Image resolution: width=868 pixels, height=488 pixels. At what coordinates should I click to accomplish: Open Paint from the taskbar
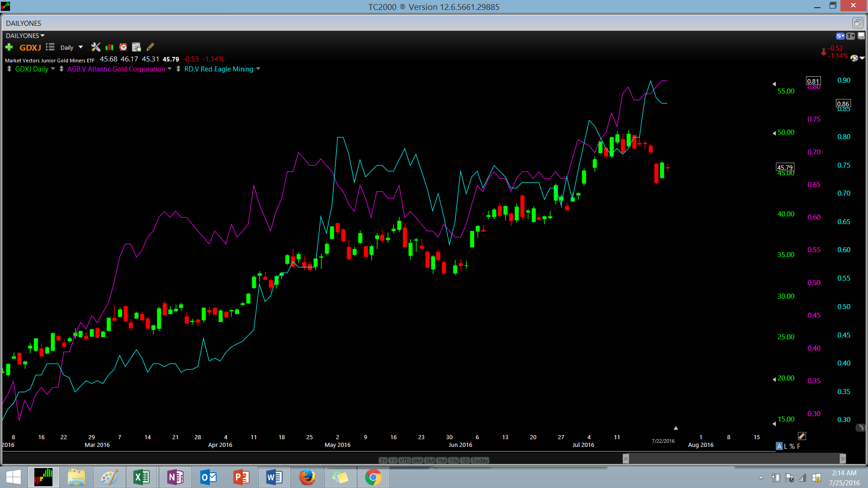109,477
